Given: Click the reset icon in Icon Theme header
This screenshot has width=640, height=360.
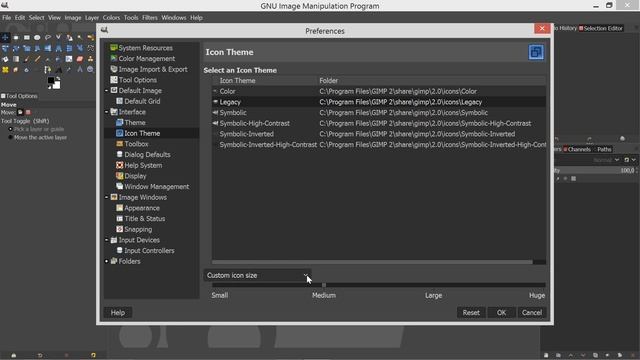Looking at the screenshot, I should pos(536,52).
